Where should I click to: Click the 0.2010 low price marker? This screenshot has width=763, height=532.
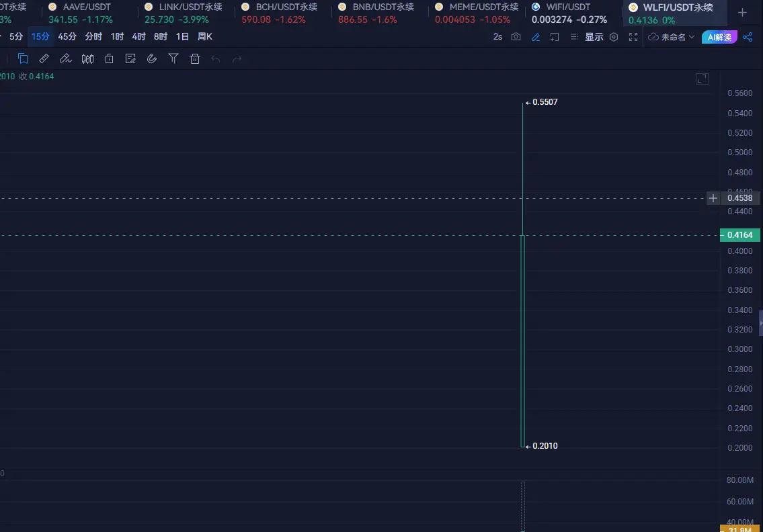point(542,446)
